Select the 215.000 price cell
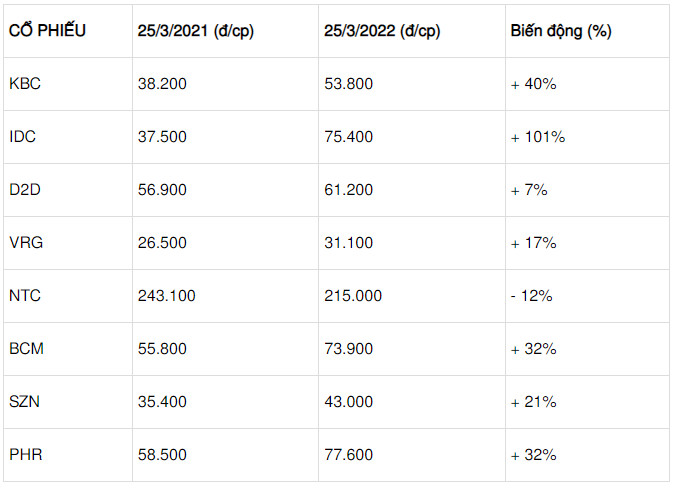676x490 pixels. [x=353, y=296]
